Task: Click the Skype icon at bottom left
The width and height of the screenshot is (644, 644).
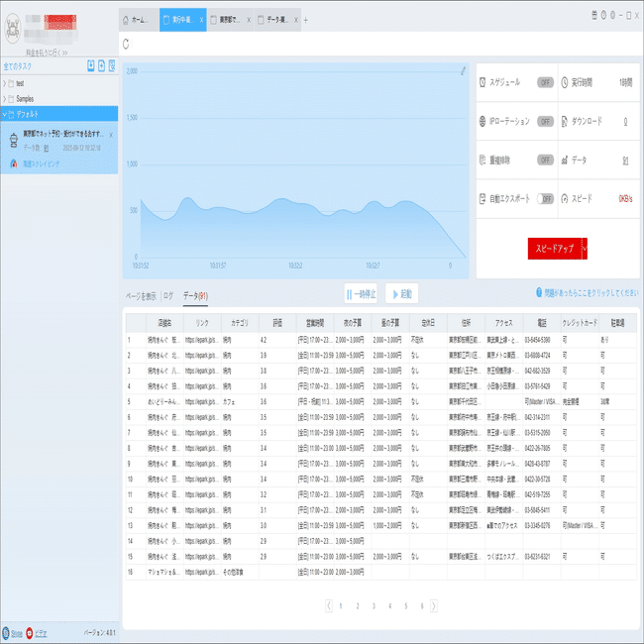Action: pos(6,633)
